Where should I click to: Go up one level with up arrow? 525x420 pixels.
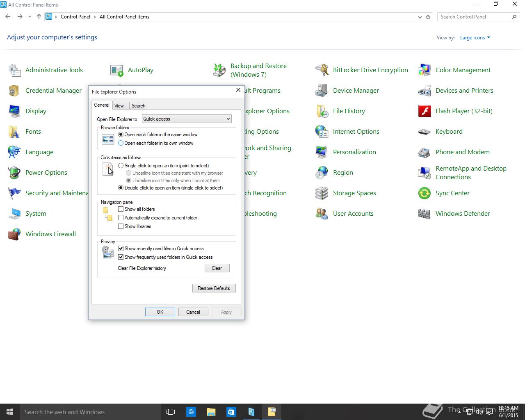[39, 17]
